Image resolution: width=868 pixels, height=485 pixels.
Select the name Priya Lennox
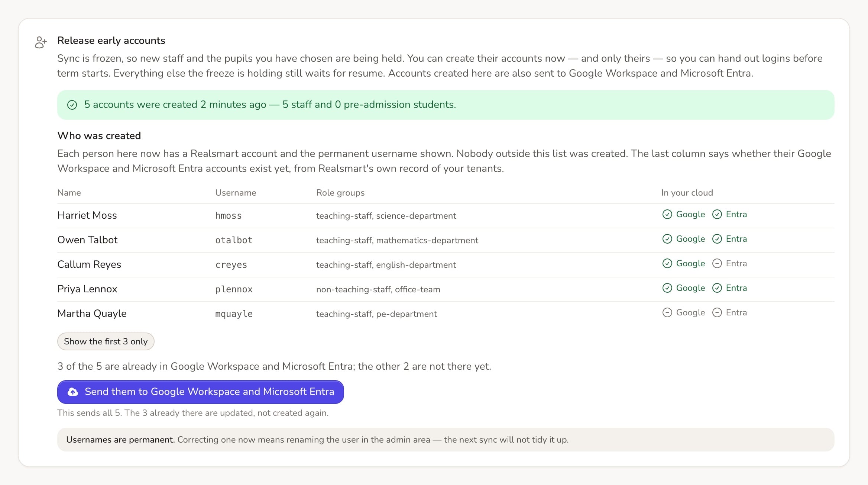click(x=87, y=289)
